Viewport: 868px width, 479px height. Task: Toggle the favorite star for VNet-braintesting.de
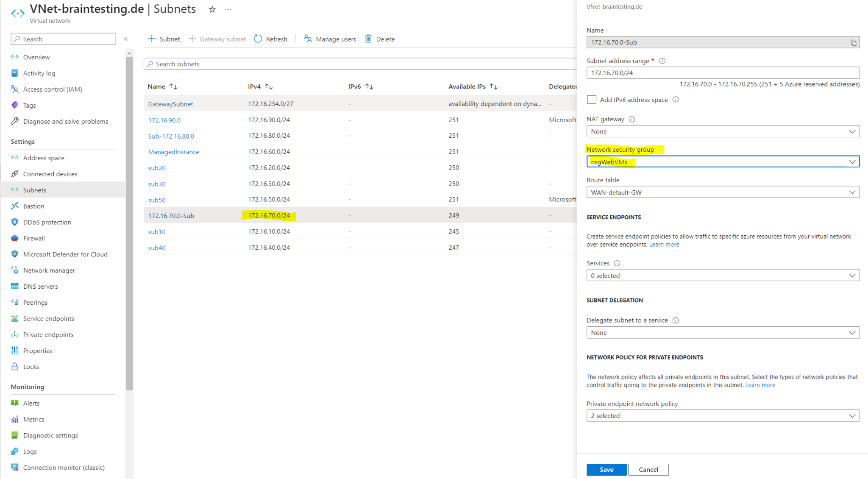point(212,9)
